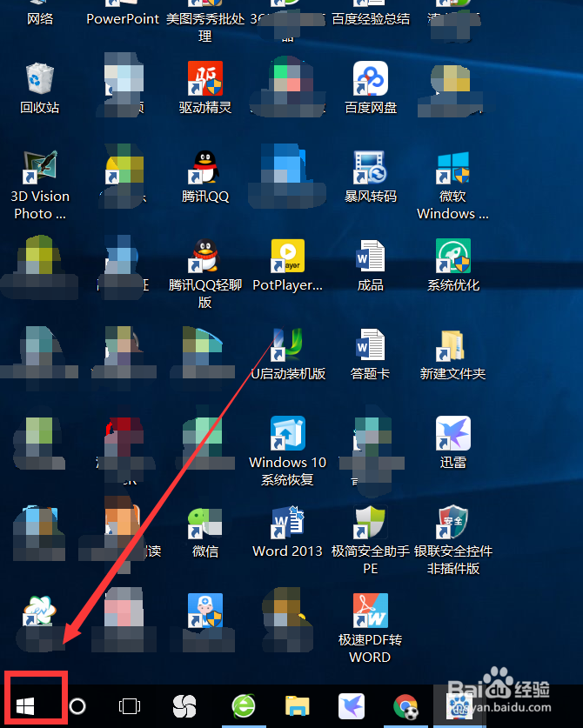The height and width of the screenshot is (728, 583).
Task: Open File Explorer from the taskbar
Action: click(x=298, y=705)
